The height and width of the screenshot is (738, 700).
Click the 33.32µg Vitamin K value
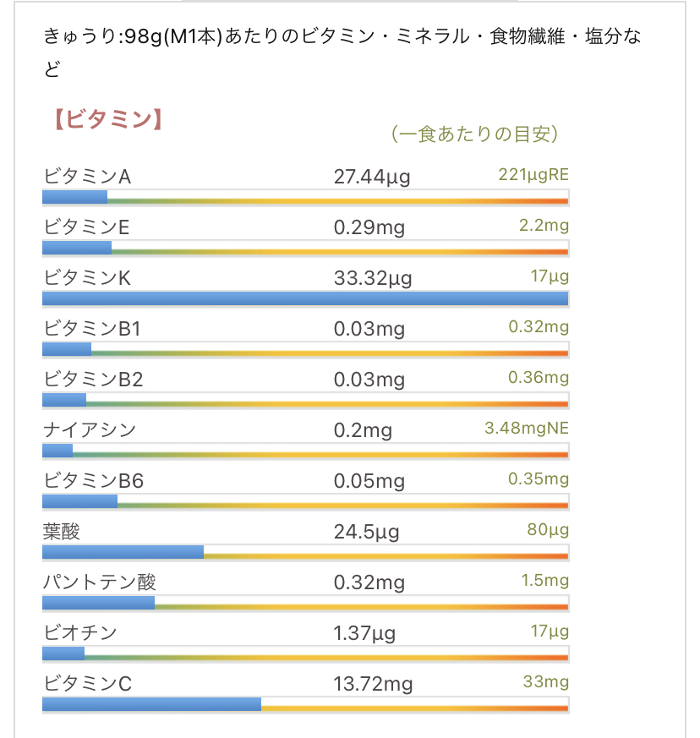pyautogui.click(x=373, y=279)
